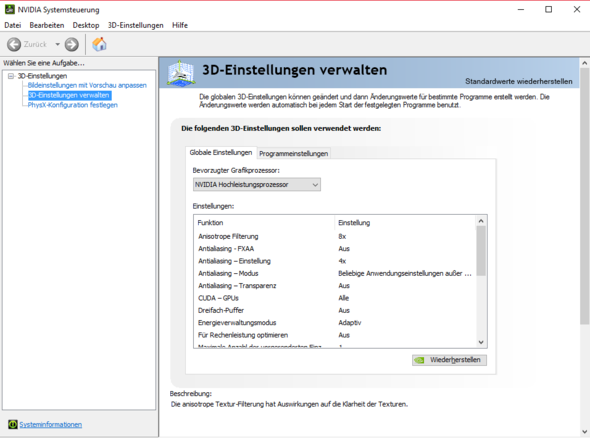Click the Adaptiv value for Energieverwaltungsmodus
This screenshot has width=590, height=438.
[350, 323]
